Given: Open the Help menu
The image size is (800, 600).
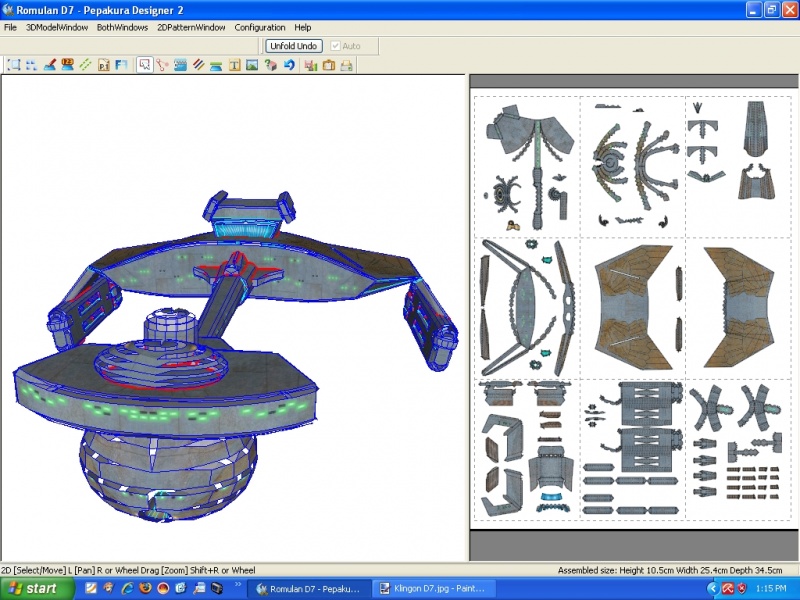Looking at the screenshot, I should [x=303, y=28].
